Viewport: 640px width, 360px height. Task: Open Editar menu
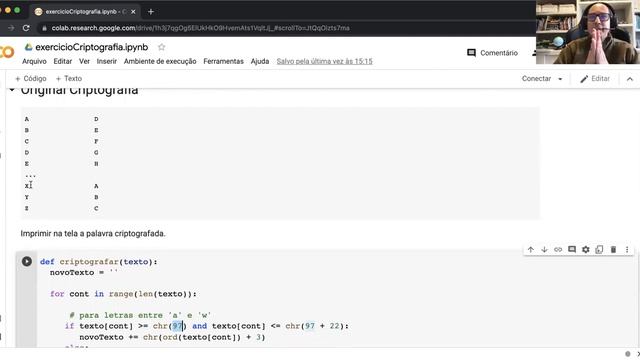62,61
